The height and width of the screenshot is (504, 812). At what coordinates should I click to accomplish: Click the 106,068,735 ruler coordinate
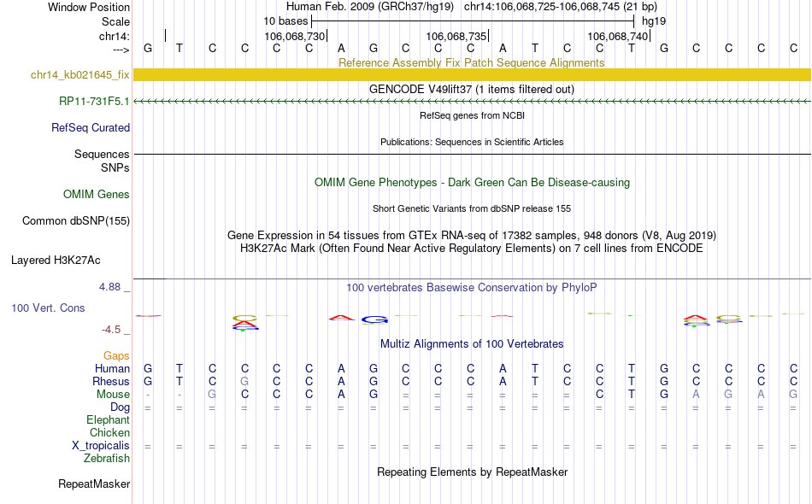click(x=456, y=36)
